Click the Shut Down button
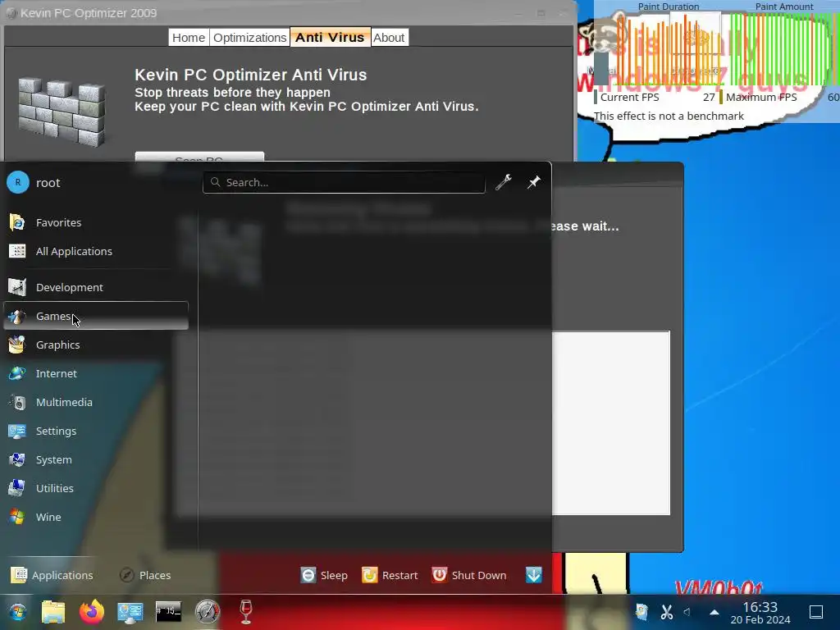The height and width of the screenshot is (630, 840). 469,575
